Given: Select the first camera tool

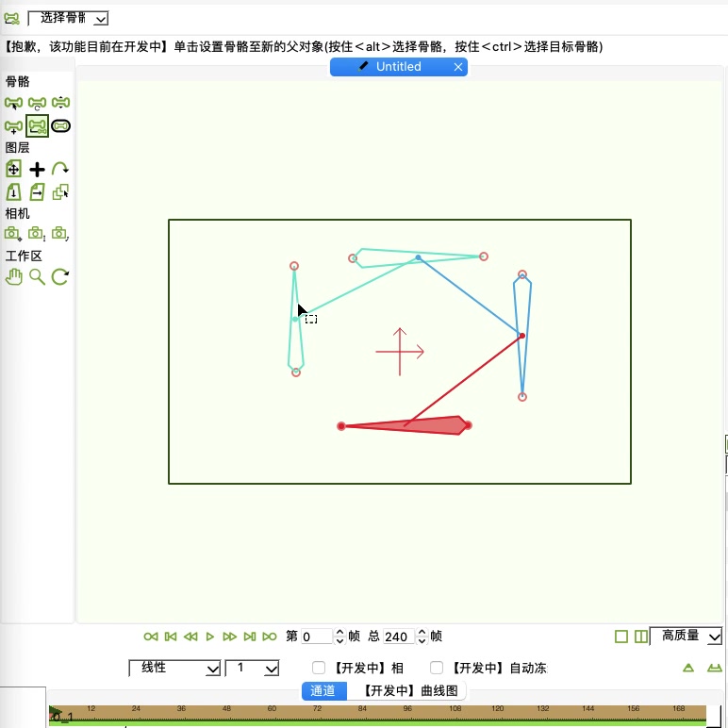Looking at the screenshot, I should click(14, 233).
